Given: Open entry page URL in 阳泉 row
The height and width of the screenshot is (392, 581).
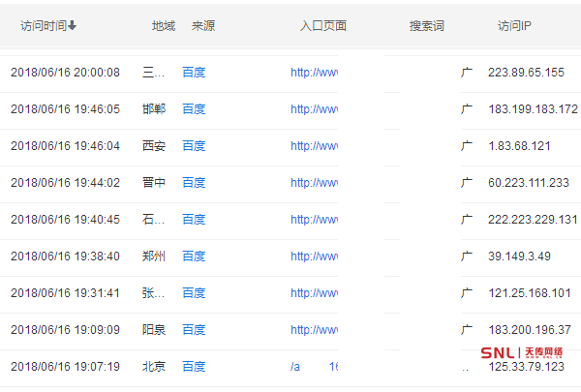Looking at the screenshot, I should pyautogui.click(x=314, y=330).
